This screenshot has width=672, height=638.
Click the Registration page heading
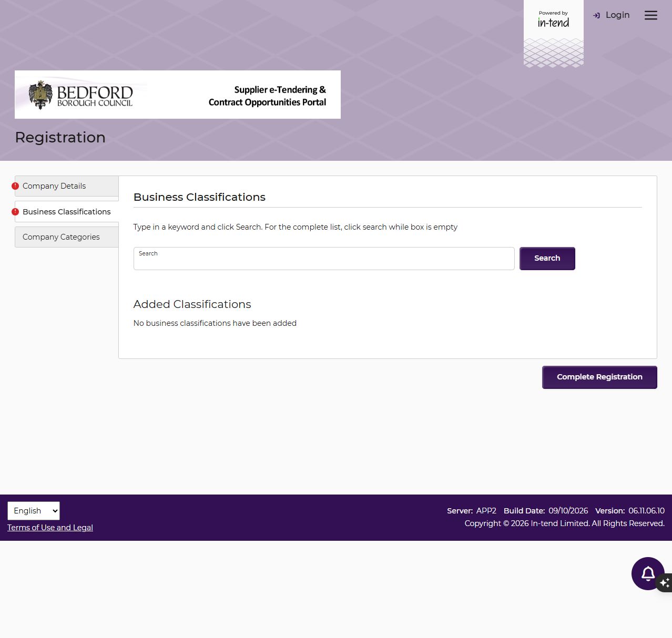pos(60,138)
